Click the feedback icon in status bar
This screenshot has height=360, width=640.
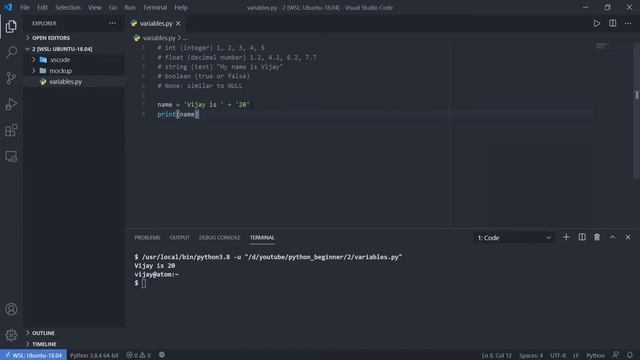[x=616, y=355]
